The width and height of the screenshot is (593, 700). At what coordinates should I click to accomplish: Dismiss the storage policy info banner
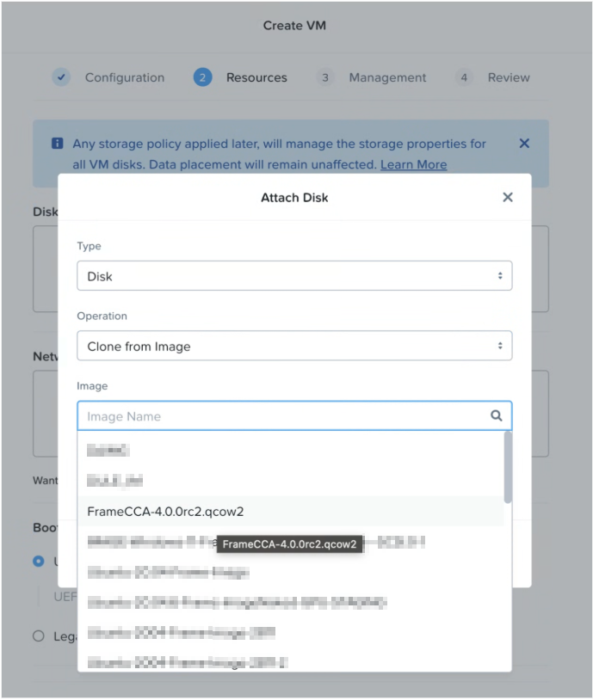524,144
